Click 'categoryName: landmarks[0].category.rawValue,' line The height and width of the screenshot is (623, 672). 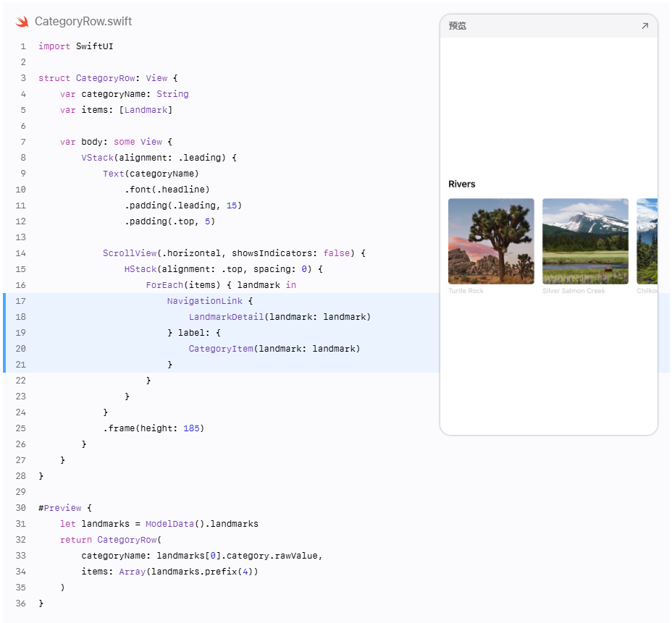202,556
